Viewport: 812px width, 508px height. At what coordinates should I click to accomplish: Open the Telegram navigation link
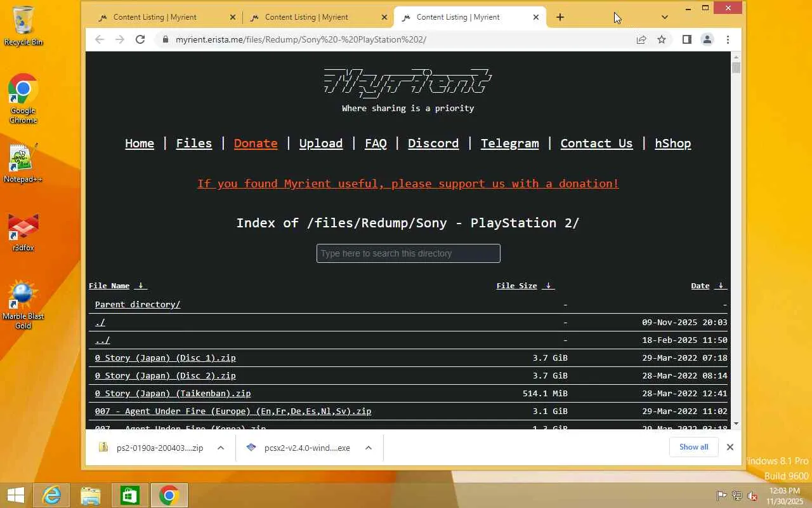point(509,144)
